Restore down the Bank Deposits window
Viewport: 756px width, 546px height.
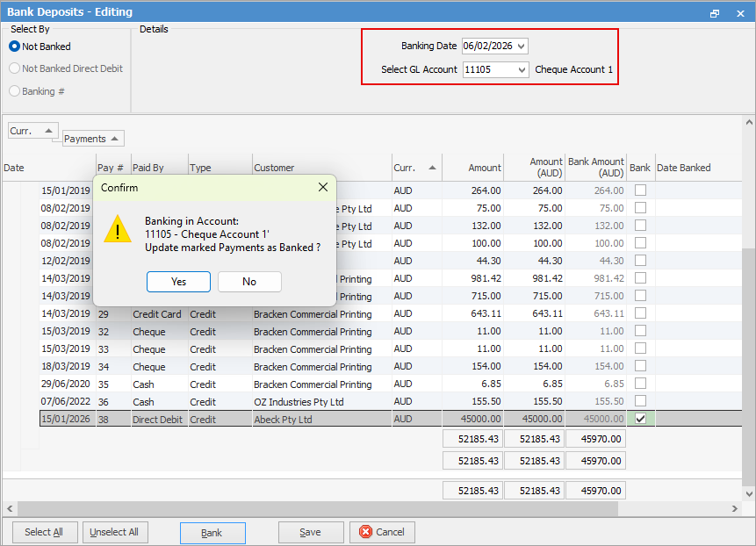point(715,13)
